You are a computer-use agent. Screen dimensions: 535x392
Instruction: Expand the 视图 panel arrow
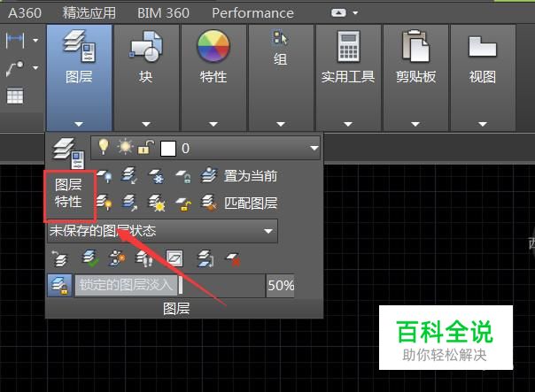483,124
